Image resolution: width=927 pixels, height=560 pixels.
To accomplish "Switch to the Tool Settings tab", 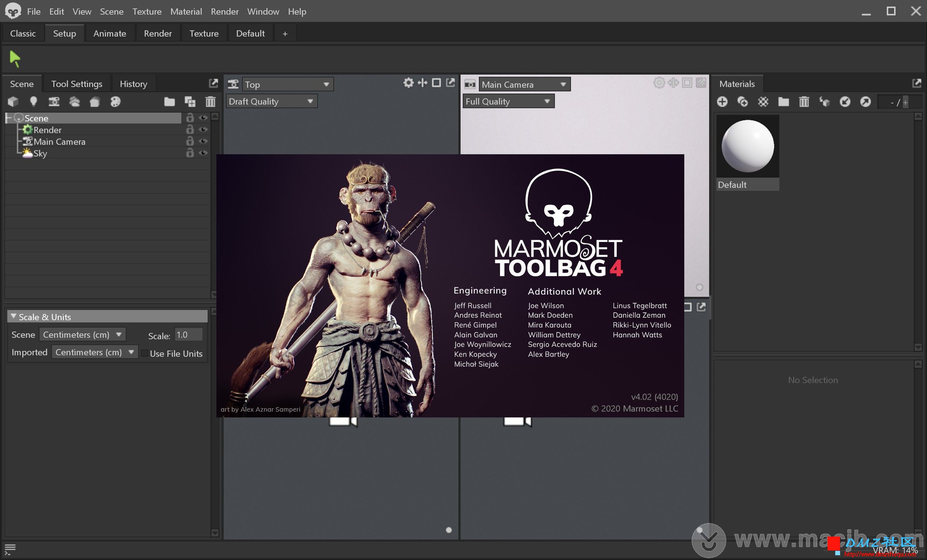I will [x=77, y=84].
